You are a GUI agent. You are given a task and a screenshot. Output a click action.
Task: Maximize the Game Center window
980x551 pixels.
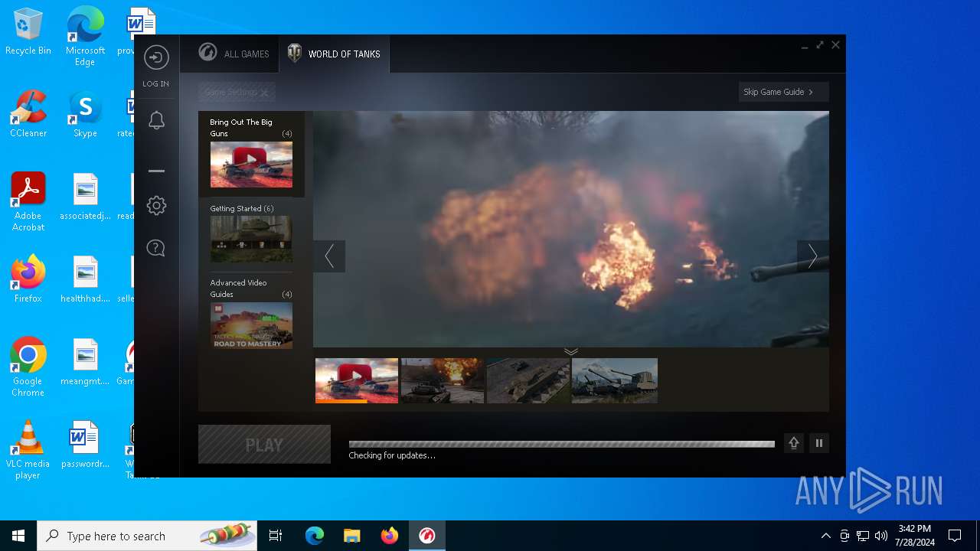click(820, 45)
